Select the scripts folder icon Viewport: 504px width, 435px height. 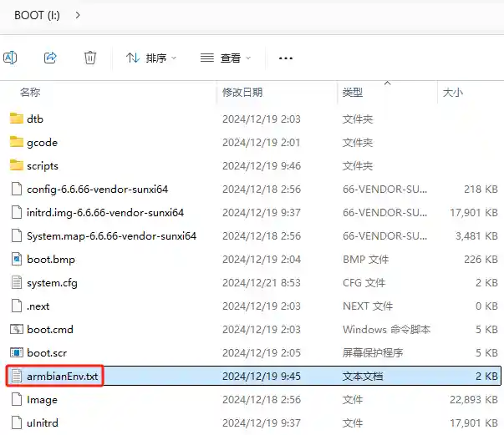tap(17, 165)
